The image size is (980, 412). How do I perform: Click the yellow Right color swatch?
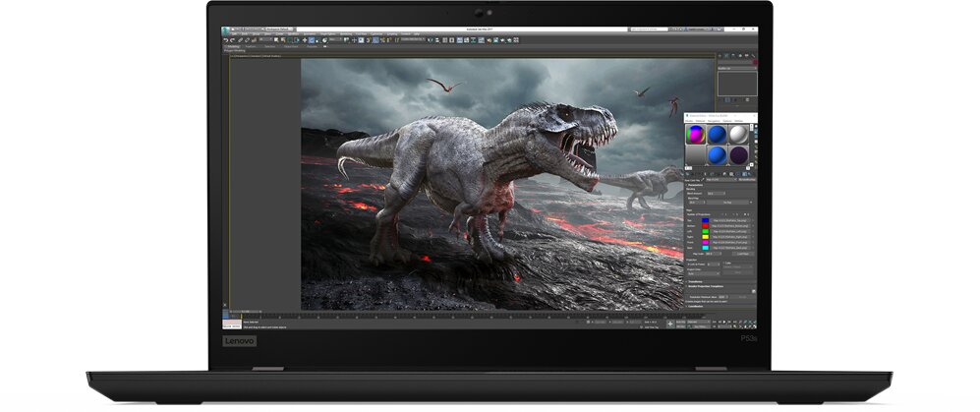pyautogui.click(x=706, y=237)
